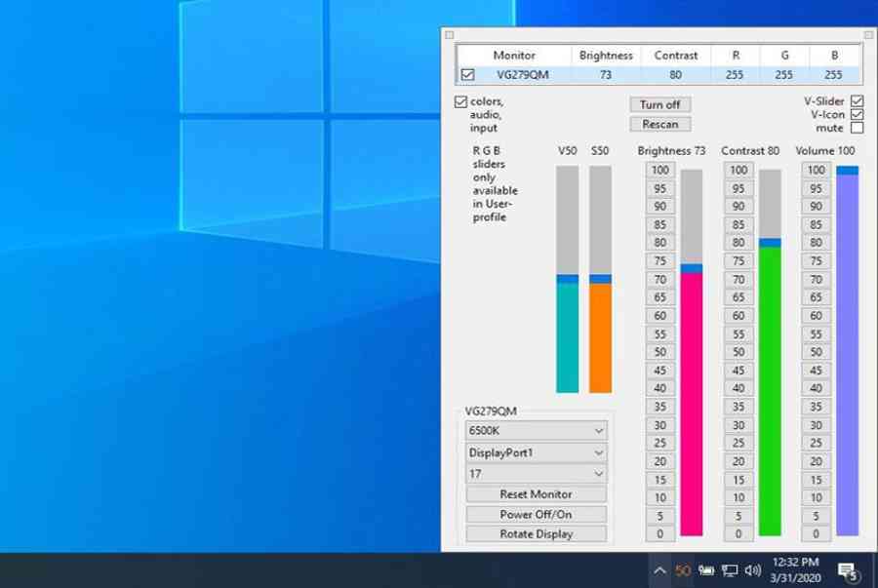Click the contrast value 80 in the table row
Screen dimensions: 878x588
click(676, 75)
